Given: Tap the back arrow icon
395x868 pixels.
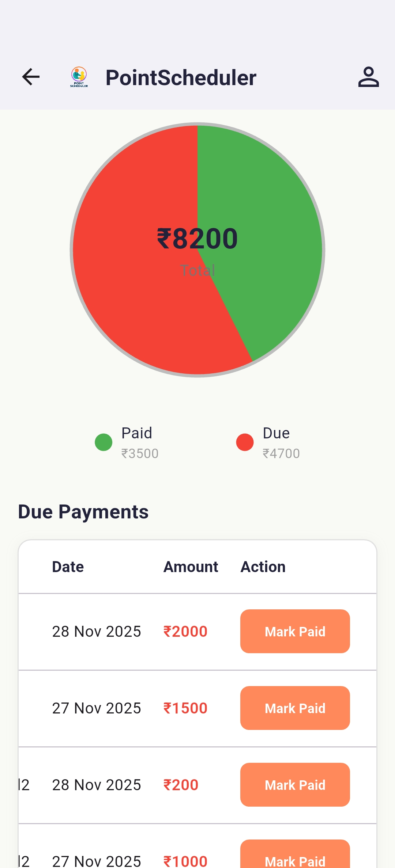Looking at the screenshot, I should (x=31, y=77).
